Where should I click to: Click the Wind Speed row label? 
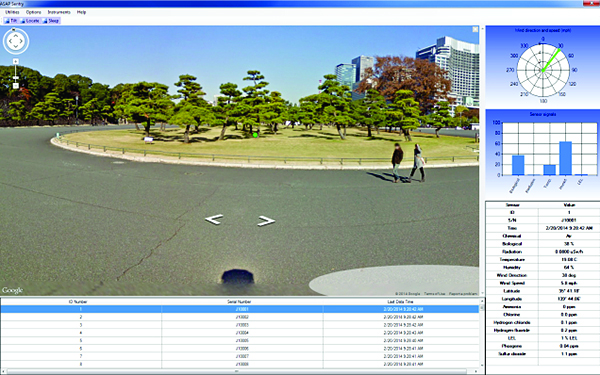[512, 283]
